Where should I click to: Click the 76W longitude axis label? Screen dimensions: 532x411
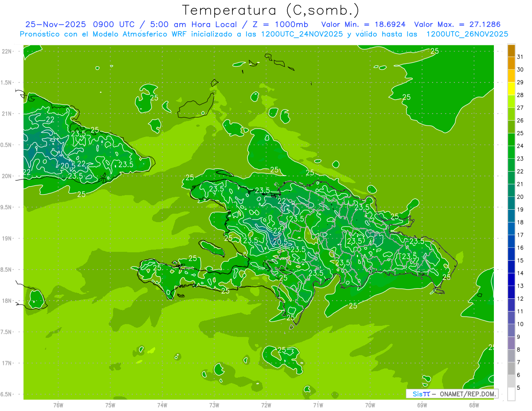click(x=58, y=405)
